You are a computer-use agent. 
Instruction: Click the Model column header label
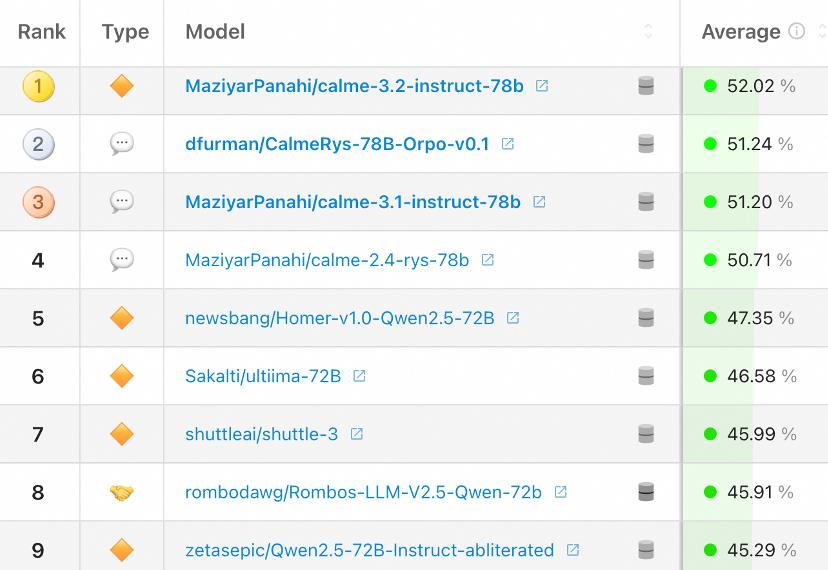(215, 32)
